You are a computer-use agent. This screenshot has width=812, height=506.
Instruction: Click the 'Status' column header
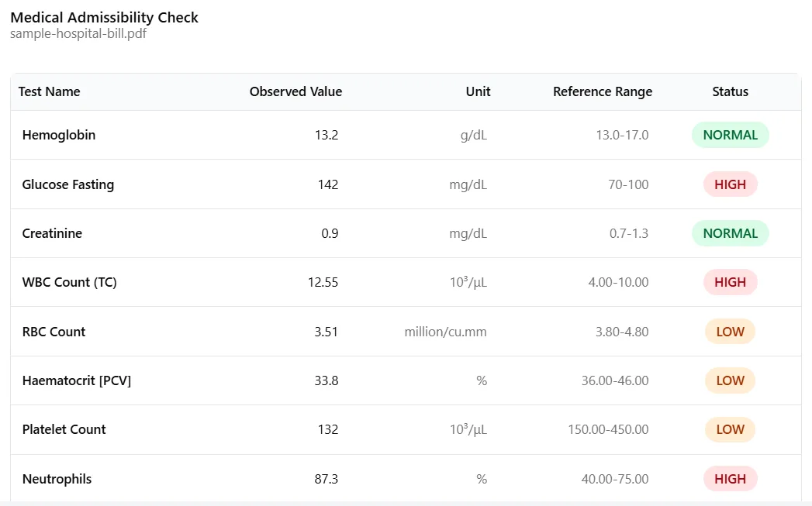pos(730,91)
